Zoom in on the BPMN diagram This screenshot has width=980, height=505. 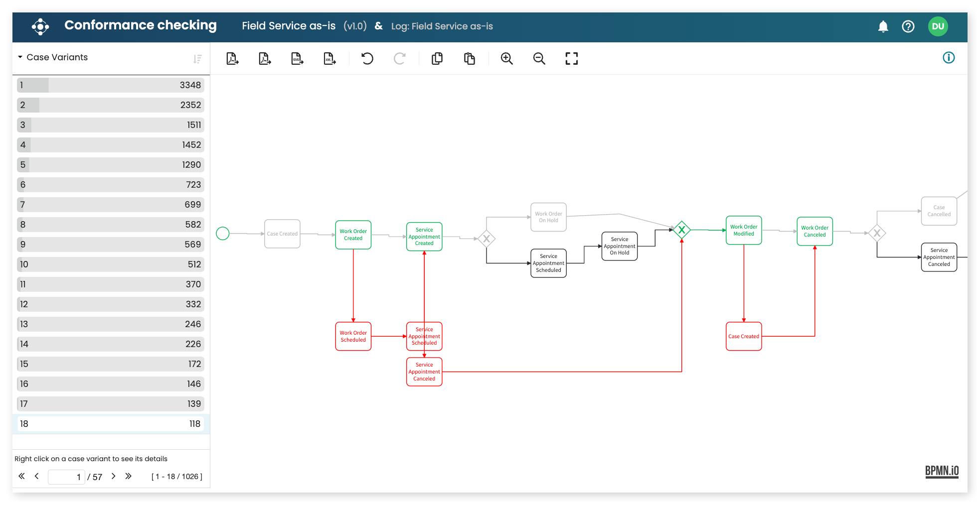pyautogui.click(x=507, y=58)
